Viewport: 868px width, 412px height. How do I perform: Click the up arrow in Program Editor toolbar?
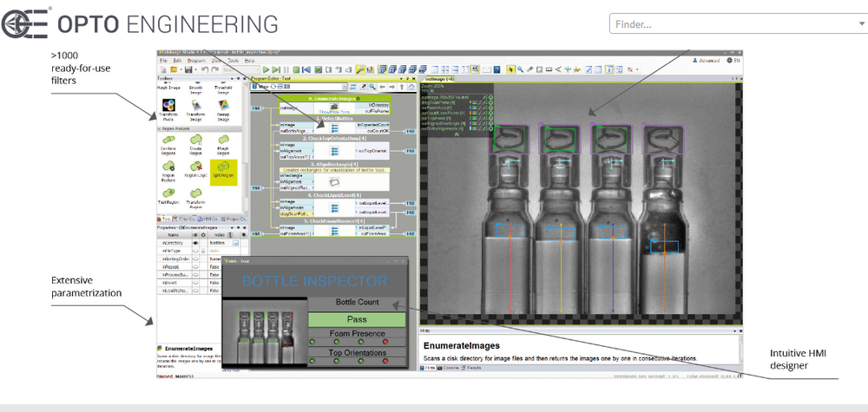pyautogui.click(x=401, y=87)
